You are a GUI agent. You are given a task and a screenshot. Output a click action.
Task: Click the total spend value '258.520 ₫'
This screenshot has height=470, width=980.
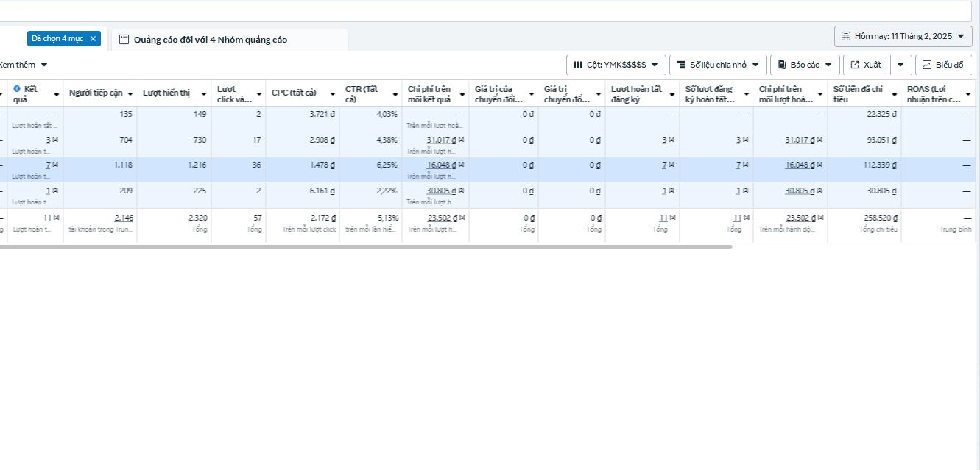tap(880, 218)
